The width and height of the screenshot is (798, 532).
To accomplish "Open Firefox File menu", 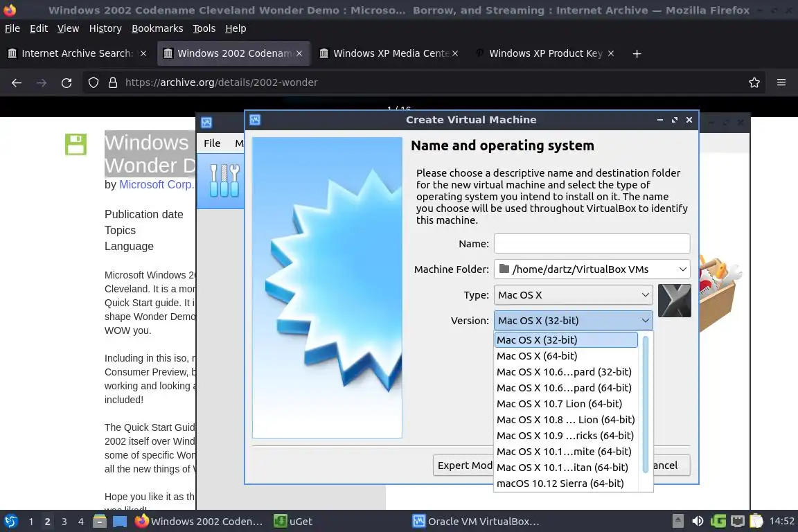I will 12,28.
